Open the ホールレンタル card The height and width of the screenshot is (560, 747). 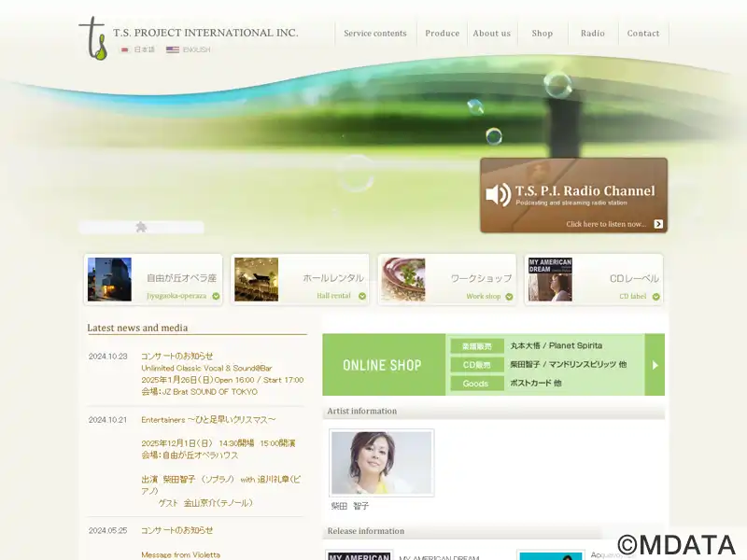click(x=300, y=279)
